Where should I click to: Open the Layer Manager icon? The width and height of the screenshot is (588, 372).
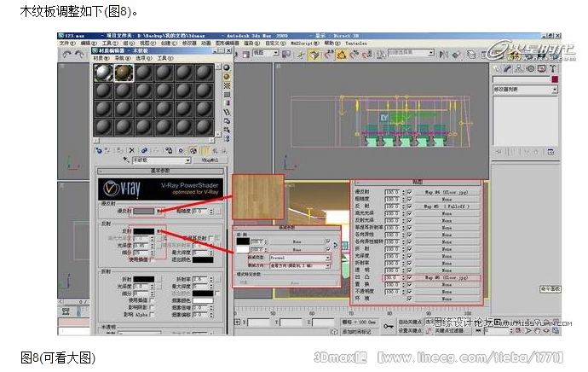coord(471,55)
